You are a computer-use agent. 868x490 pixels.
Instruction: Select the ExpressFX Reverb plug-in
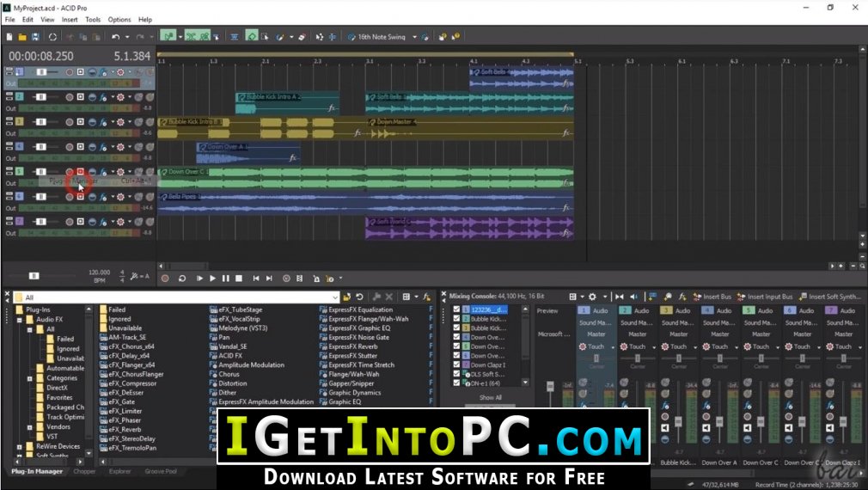tap(352, 346)
